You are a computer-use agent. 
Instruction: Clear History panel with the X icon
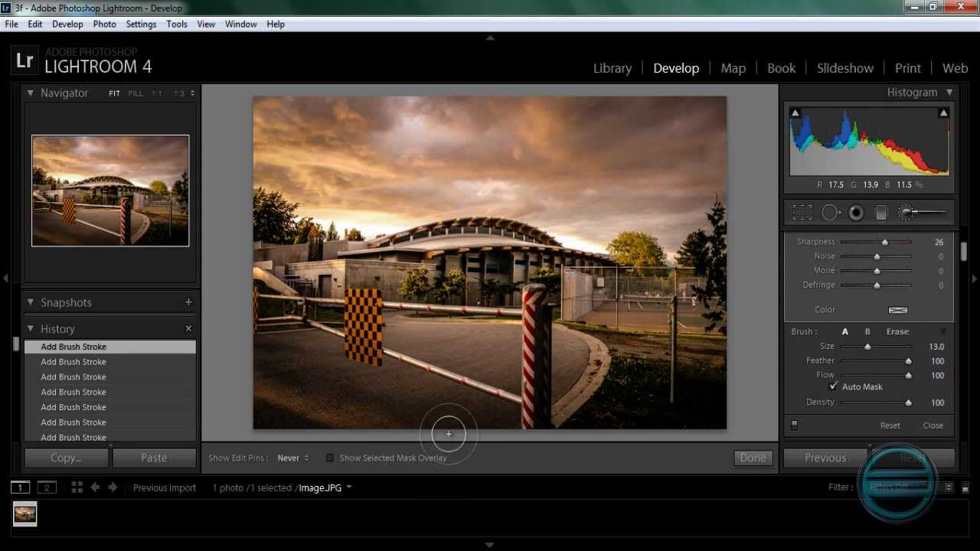188,328
